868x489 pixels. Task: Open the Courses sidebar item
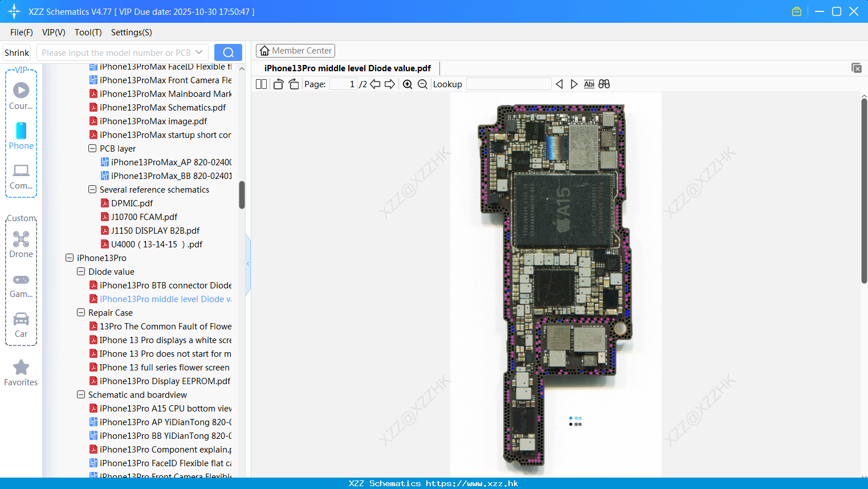coord(21,96)
